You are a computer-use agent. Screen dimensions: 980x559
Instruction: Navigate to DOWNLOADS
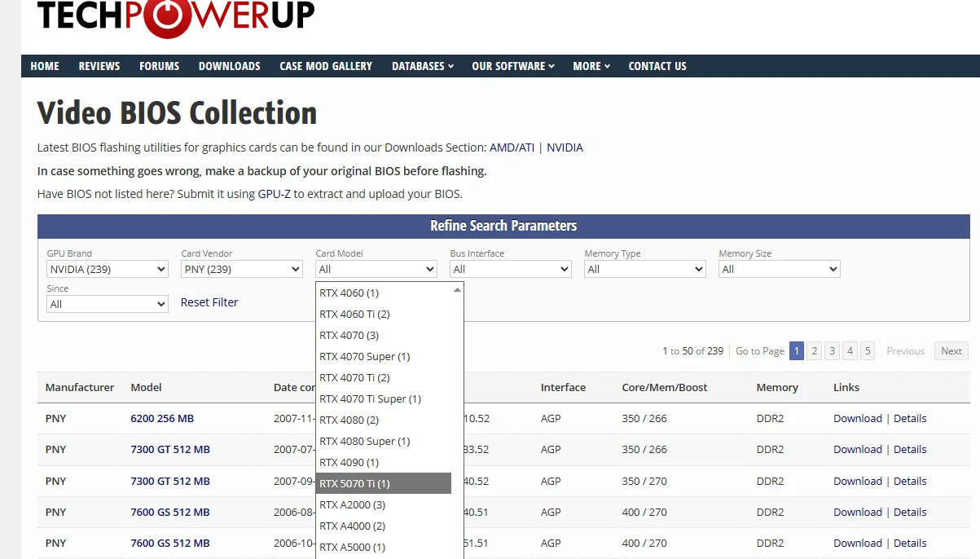click(230, 66)
